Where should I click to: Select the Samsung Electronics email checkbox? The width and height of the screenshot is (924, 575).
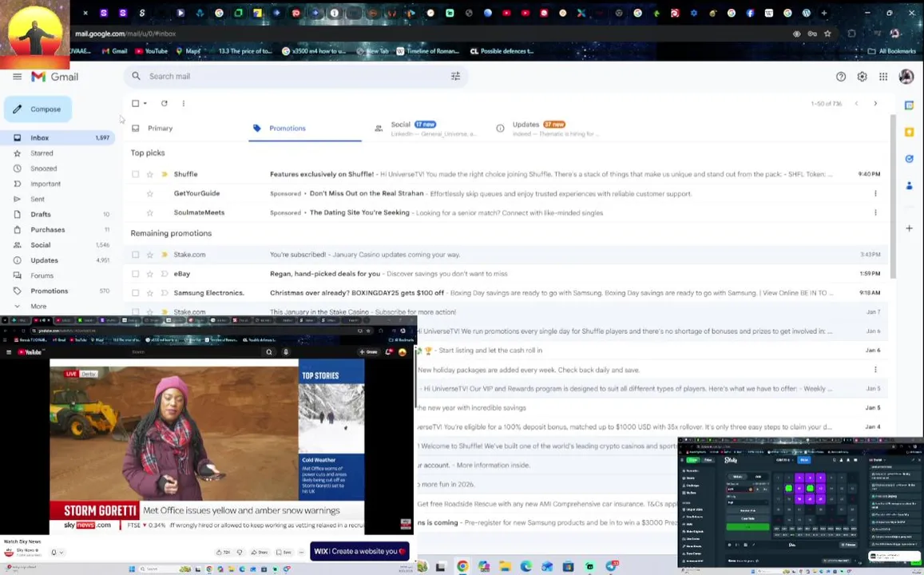click(136, 293)
